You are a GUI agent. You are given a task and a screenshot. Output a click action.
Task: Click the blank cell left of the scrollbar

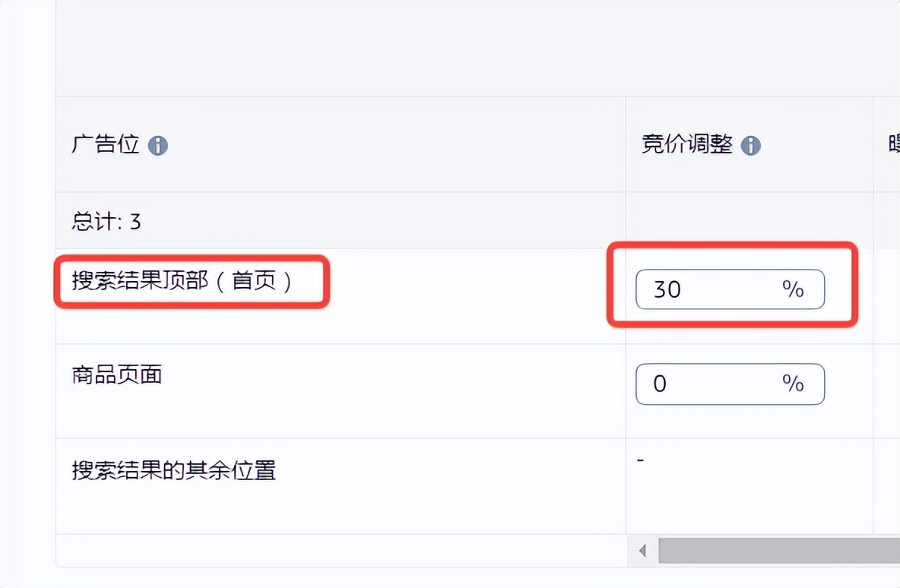[x=341, y=551]
